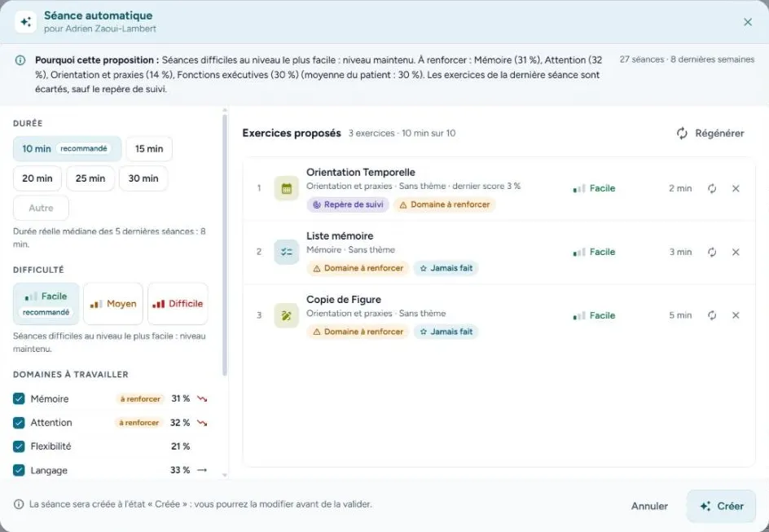Click the Repère de suivi tag
Screen dimensions: 769x532
[348, 204]
